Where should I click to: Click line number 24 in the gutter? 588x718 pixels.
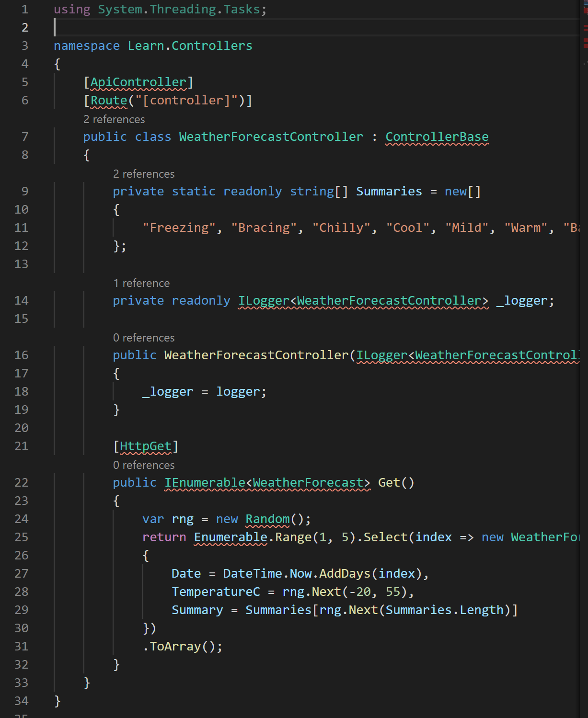(x=21, y=519)
